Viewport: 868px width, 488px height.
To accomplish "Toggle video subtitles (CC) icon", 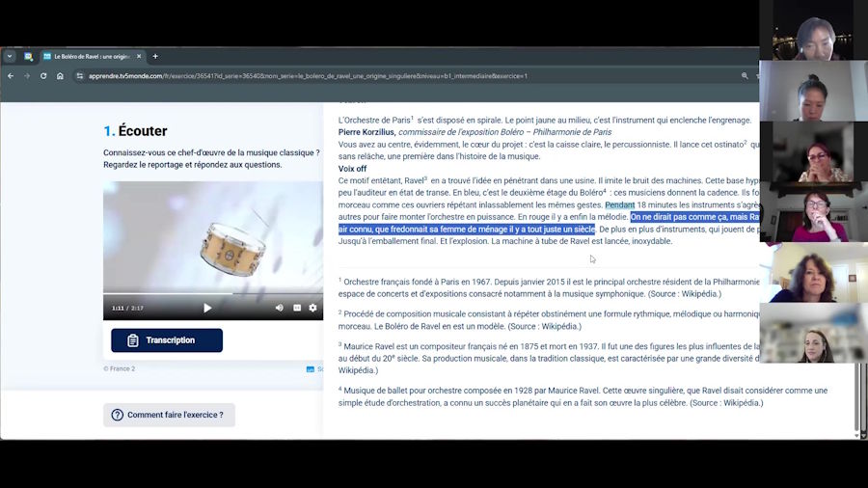I will (297, 308).
